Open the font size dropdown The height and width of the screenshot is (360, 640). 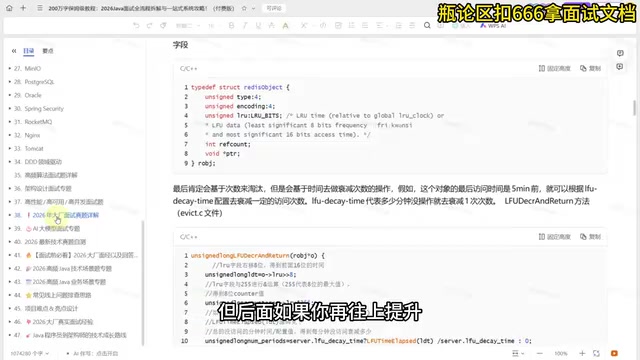214,26
